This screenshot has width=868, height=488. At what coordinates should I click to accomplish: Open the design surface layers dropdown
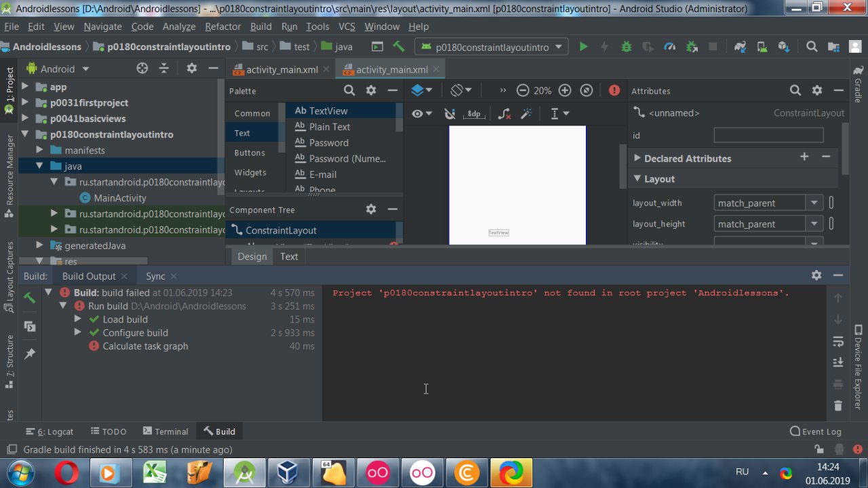pyautogui.click(x=422, y=90)
